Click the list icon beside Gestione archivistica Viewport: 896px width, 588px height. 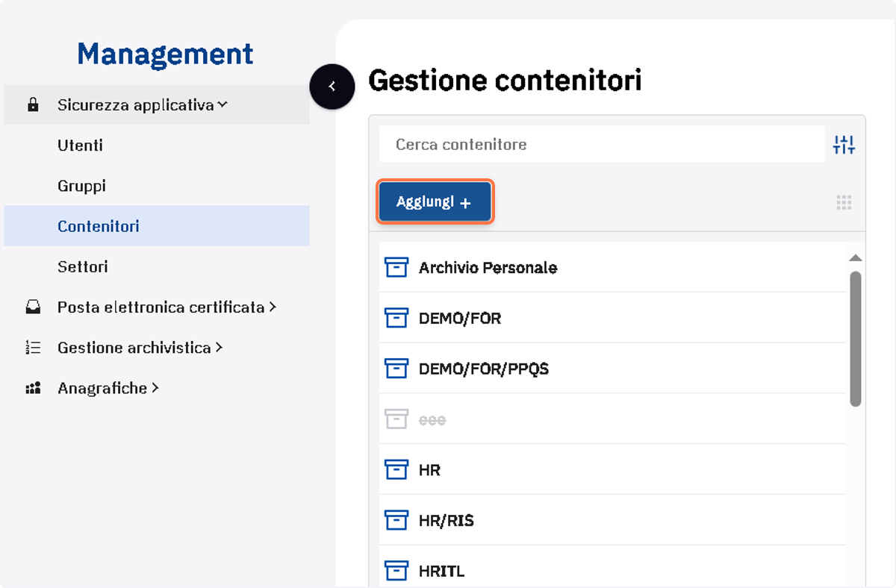pos(33,348)
